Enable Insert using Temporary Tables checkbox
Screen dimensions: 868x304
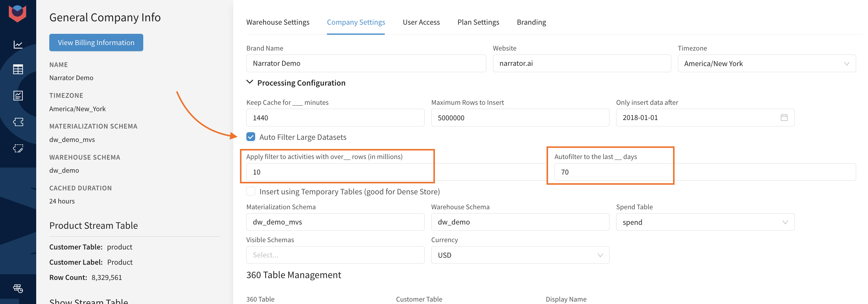pos(251,191)
